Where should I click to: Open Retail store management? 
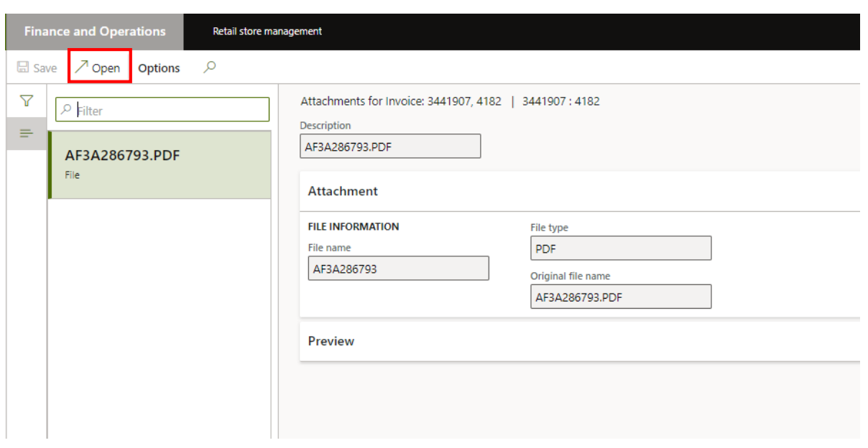(267, 32)
